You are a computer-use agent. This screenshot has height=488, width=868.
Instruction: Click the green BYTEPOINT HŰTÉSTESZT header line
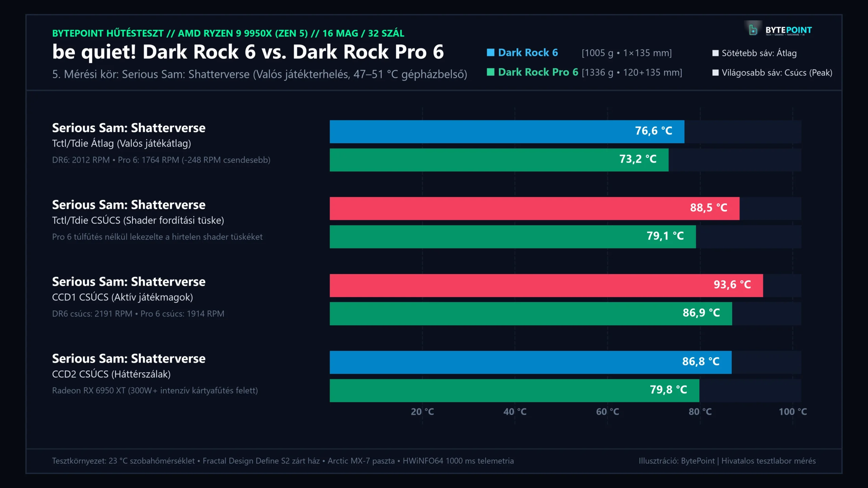click(x=228, y=33)
